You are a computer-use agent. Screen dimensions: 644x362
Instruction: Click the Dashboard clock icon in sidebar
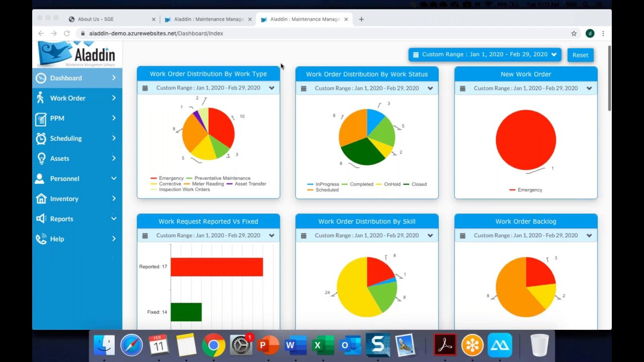pyautogui.click(x=41, y=78)
